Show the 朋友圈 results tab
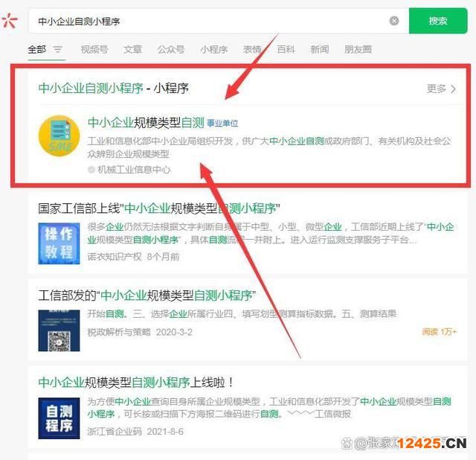 click(x=358, y=49)
